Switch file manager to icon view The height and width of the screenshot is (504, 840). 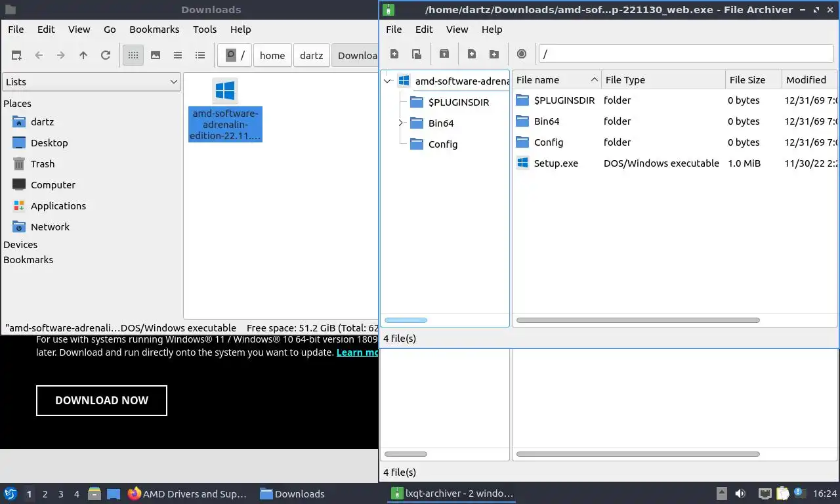[133, 55]
